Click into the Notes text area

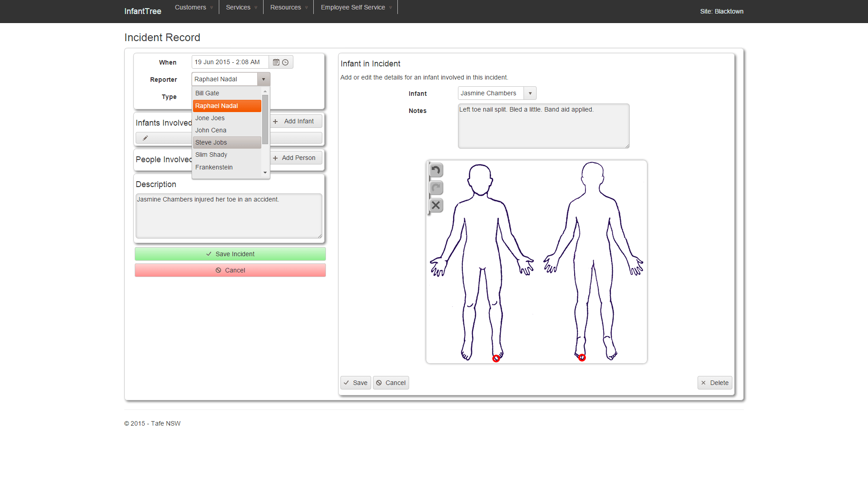(x=543, y=126)
